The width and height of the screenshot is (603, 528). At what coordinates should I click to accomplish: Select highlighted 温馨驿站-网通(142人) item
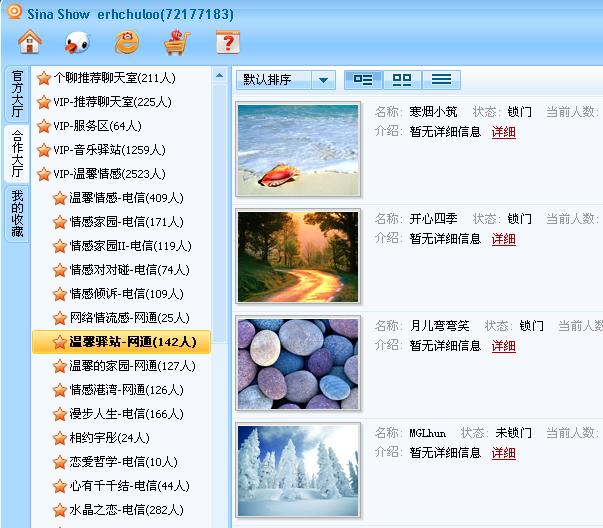click(122, 342)
